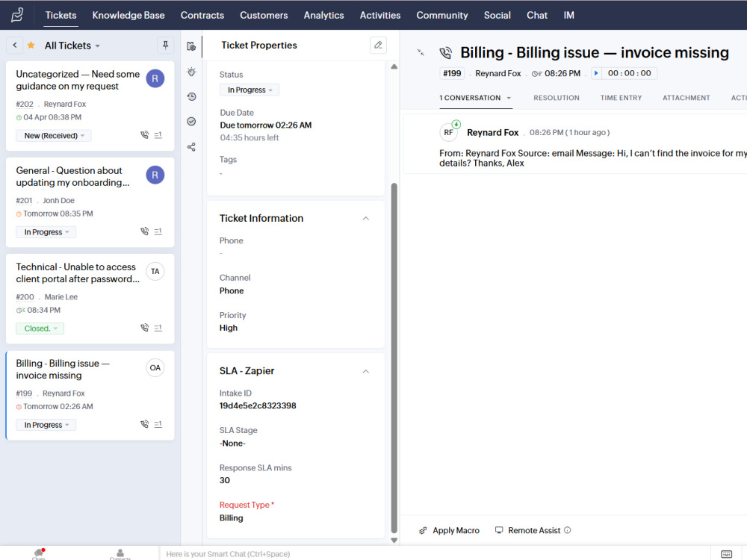Open the Chat menu

537,15
